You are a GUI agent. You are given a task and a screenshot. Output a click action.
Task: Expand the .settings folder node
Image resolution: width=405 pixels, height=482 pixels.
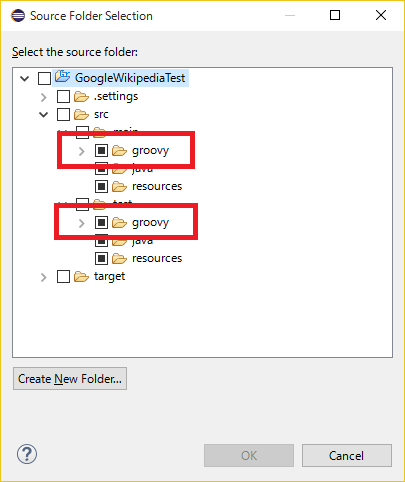(43, 97)
